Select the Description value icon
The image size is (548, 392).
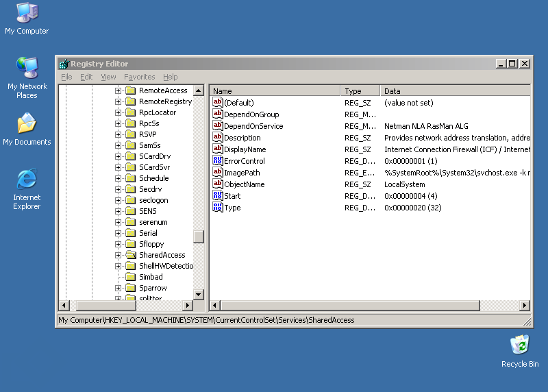[x=217, y=137]
